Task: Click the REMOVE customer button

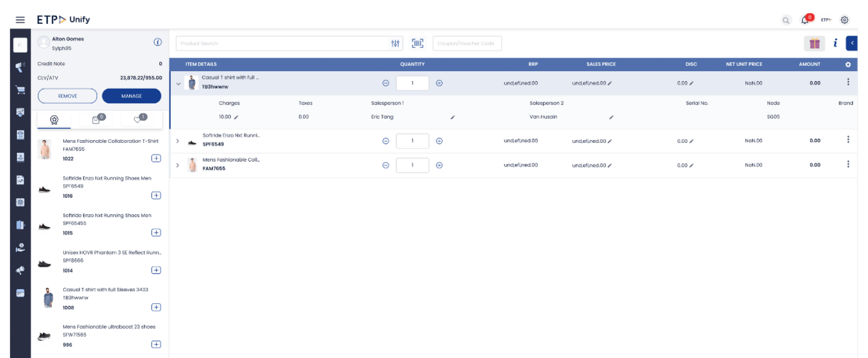Action: pos(67,96)
